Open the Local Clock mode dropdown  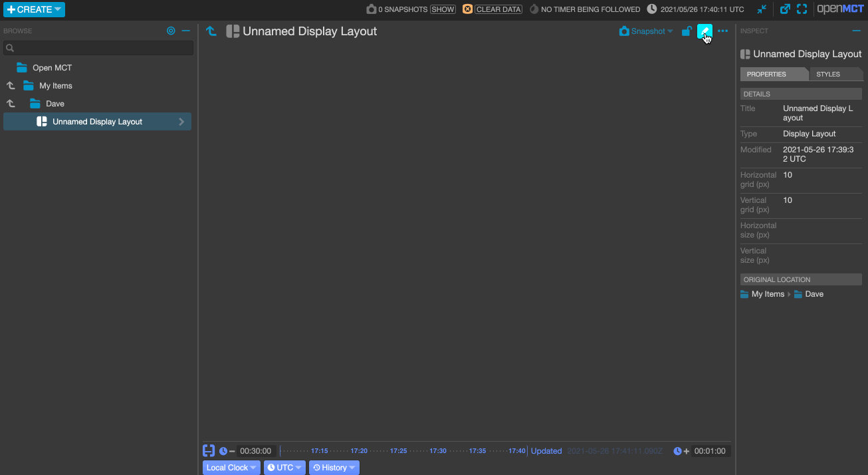(232, 468)
